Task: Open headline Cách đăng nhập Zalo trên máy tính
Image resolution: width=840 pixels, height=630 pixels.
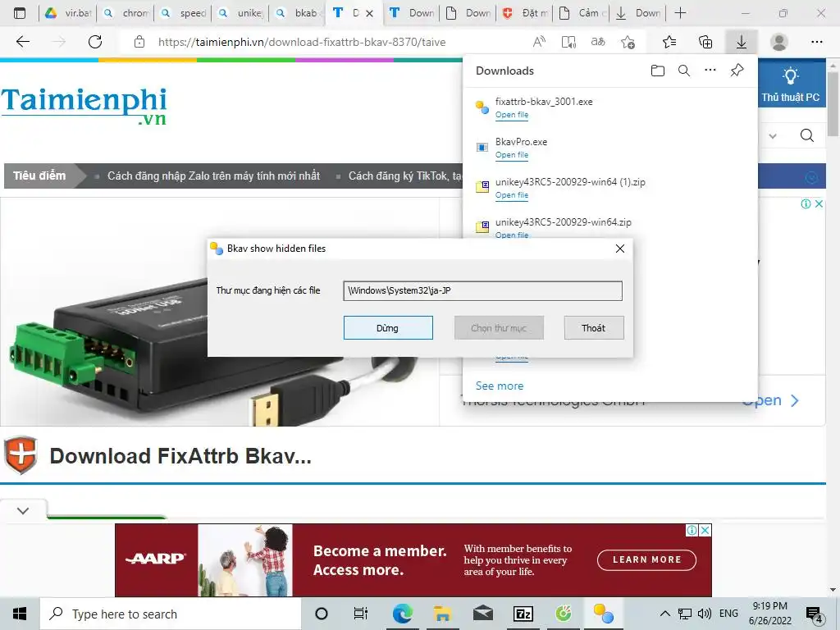Action: point(213,176)
